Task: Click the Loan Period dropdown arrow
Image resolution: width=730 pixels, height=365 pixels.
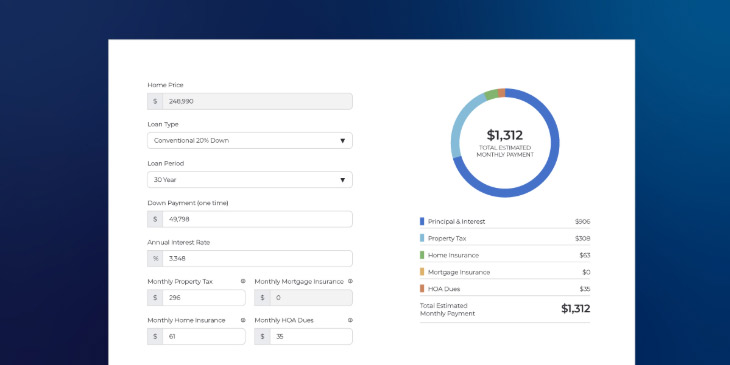Action: [x=343, y=180]
